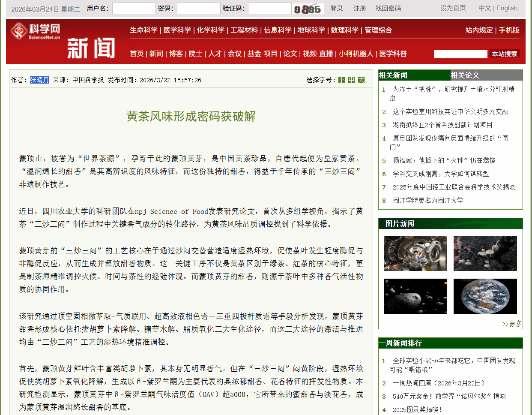Viewport: 532px width, 415px height.
Task: Select the small font size icon
Action: (x=341, y=80)
